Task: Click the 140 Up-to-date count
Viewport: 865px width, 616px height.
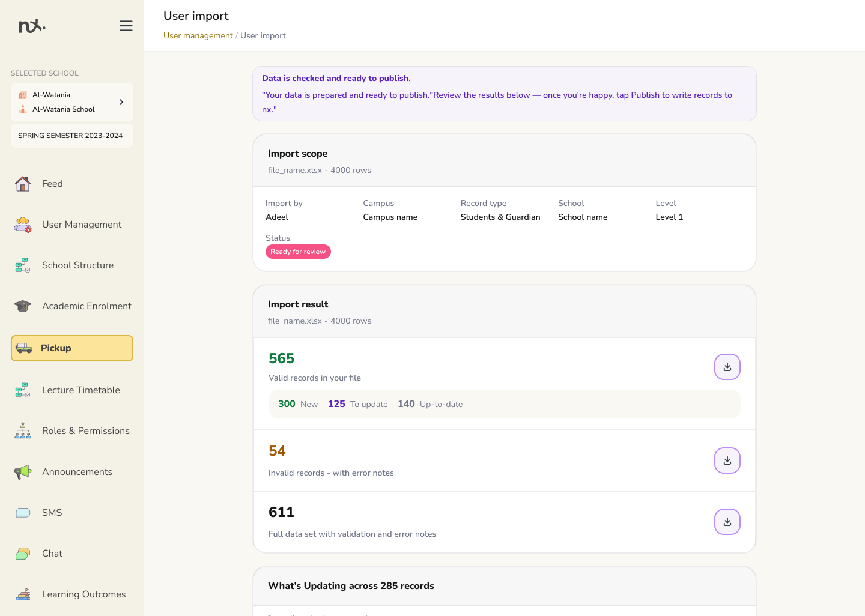Action: [430, 404]
